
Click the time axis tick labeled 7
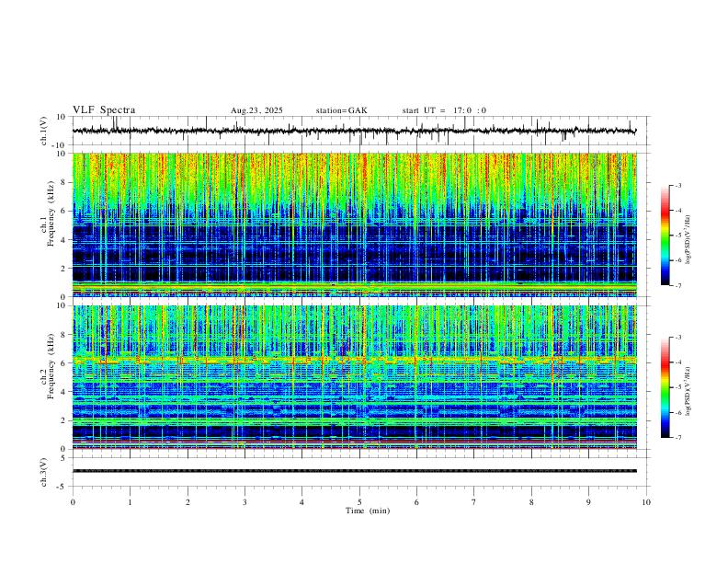(x=474, y=502)
